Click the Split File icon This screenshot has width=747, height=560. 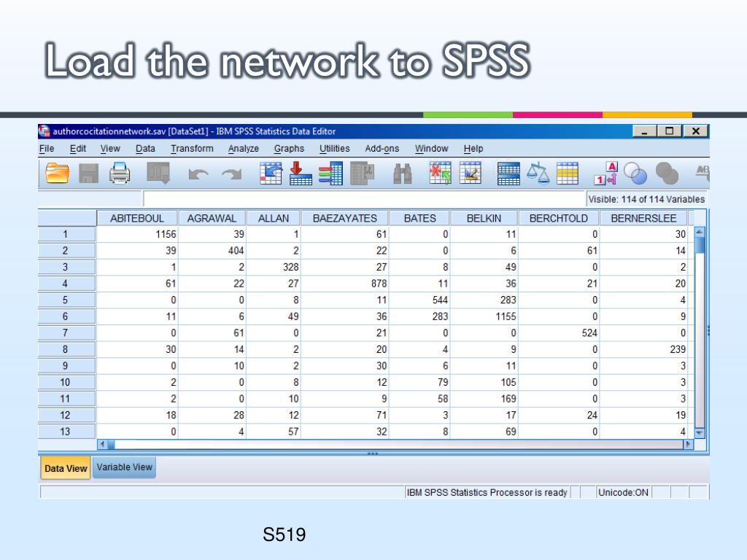[x=508, y=174]
